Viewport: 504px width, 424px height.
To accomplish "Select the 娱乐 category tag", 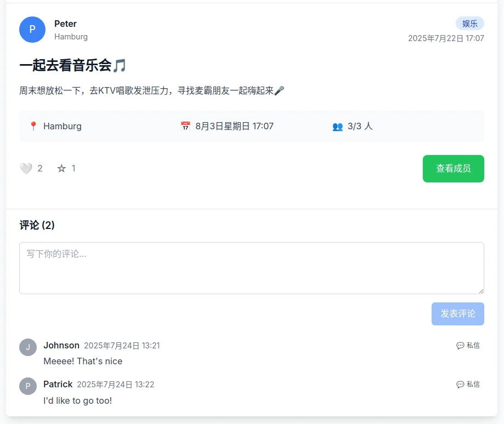I will point(469,24).
